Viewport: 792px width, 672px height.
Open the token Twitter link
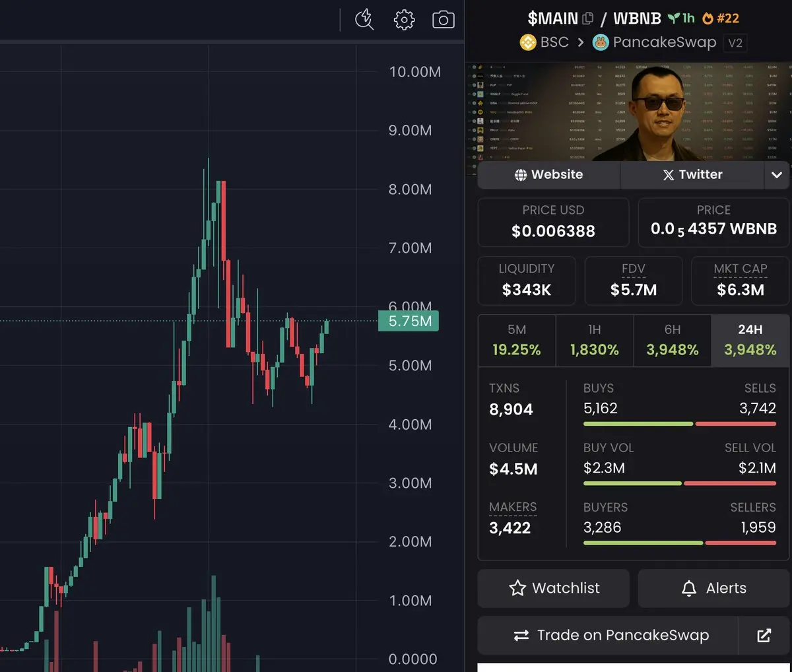[x=692, y=175]
